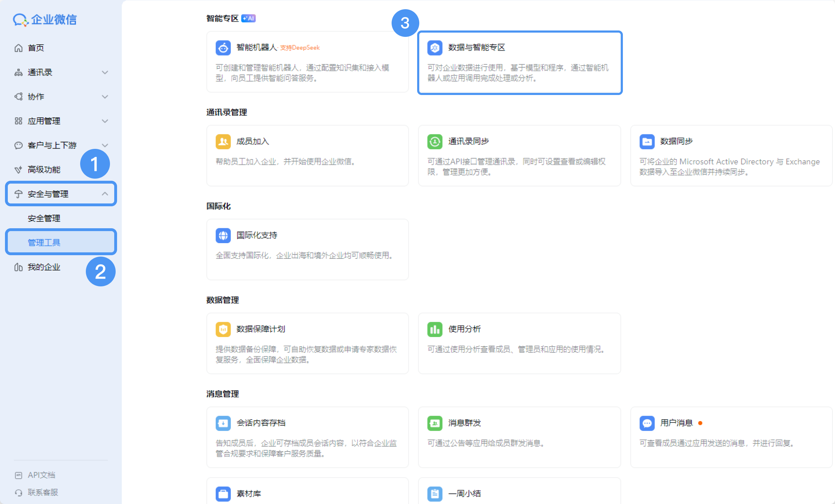The height and width of the screenshot is (504, 835).
Task: Click the 素材库 briefcase icon
Action: 223,494
